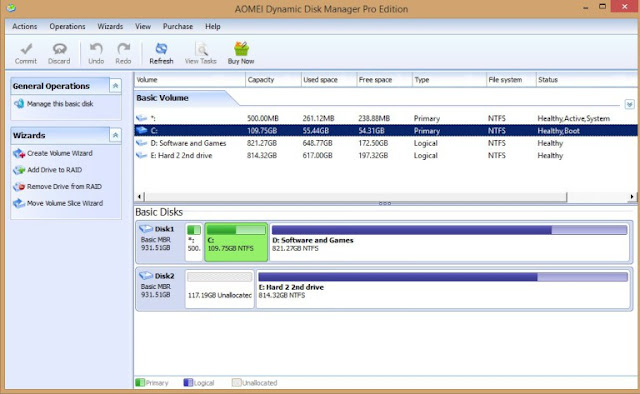
Task: Click the Redo toolbar icon
Action: tap(123, 49)
